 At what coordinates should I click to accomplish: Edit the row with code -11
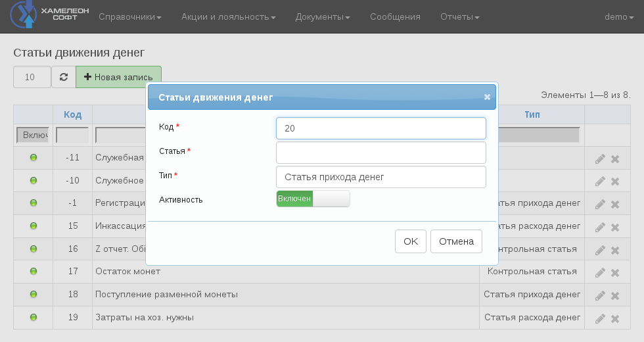[x=600, y=159]
